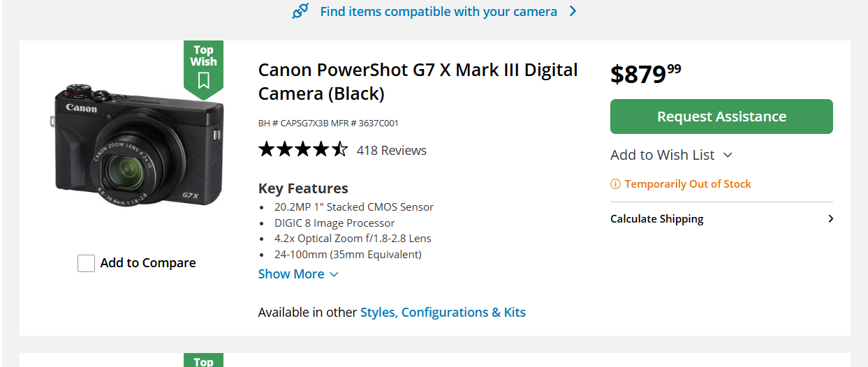
Task: Click Find items compatible with your camera
Action: tap(439, 11)
